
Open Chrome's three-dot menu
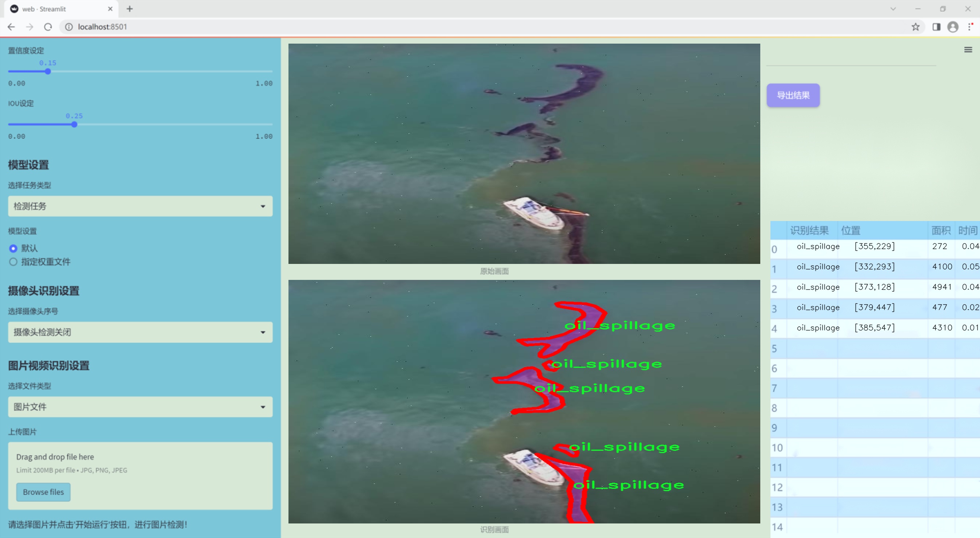(x=970, y=27)
